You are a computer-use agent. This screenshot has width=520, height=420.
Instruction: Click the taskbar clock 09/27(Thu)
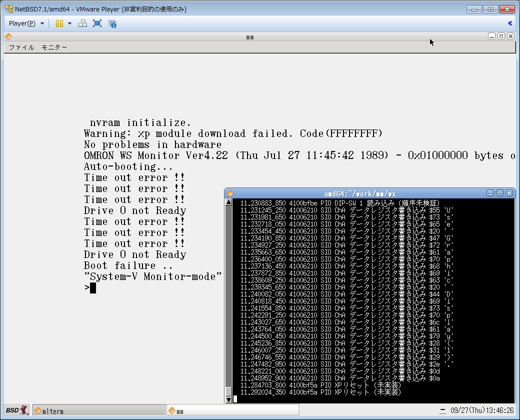(x=482, y=410)
